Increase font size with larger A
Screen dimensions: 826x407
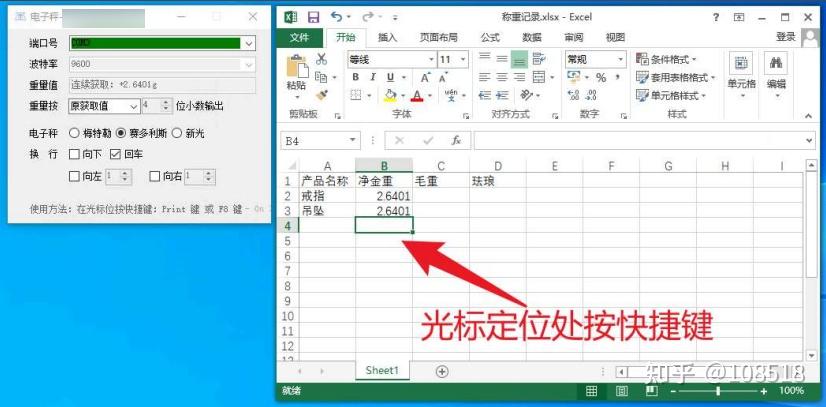tap(426, 77)
